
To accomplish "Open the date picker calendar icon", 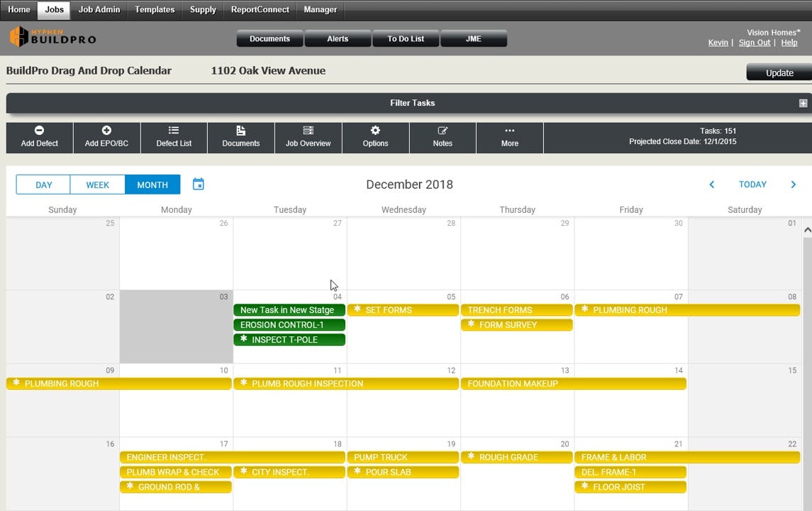I will pos(198,184).
